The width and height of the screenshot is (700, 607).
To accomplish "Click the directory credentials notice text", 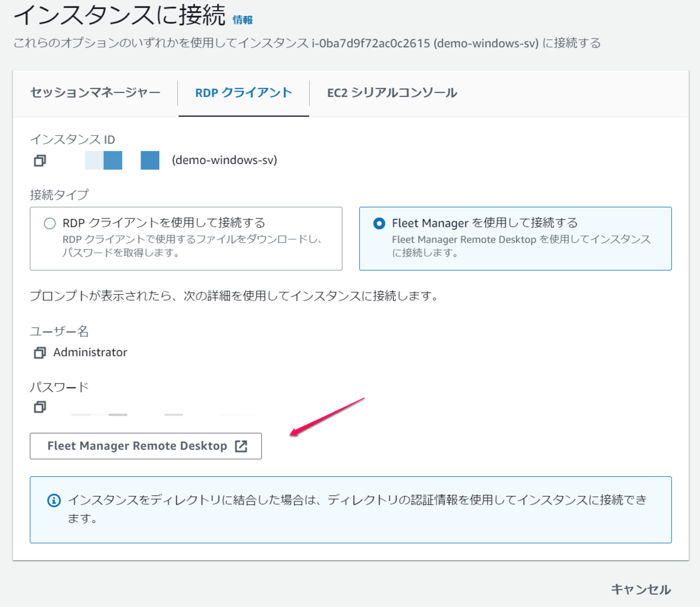I will pos(357,509).
